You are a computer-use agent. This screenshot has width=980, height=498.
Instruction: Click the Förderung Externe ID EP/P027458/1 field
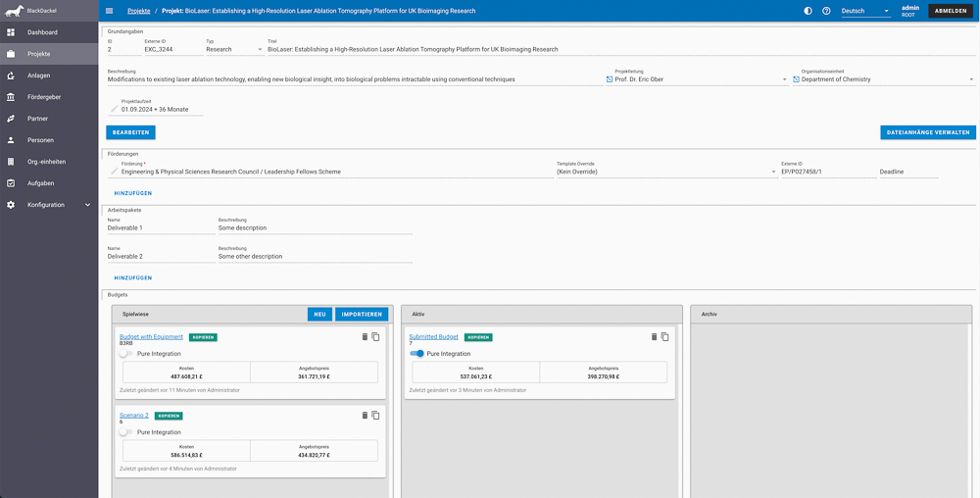point(829,172)
